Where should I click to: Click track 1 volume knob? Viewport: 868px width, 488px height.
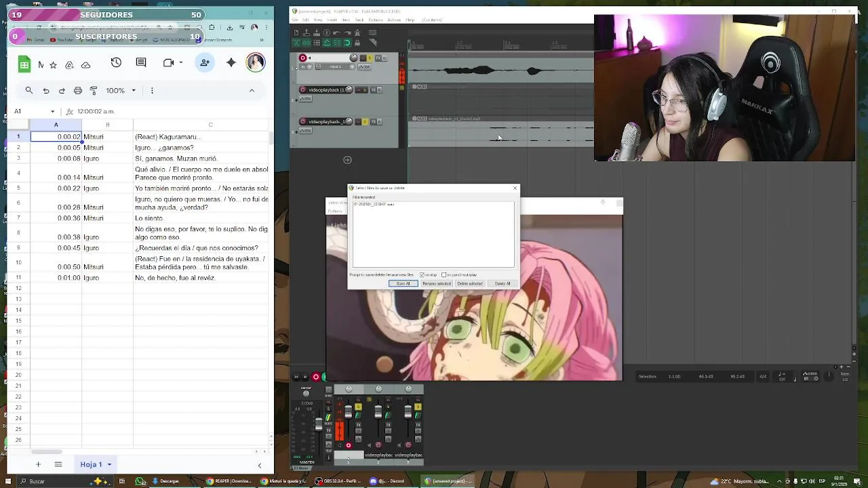(x=353, y=58)
